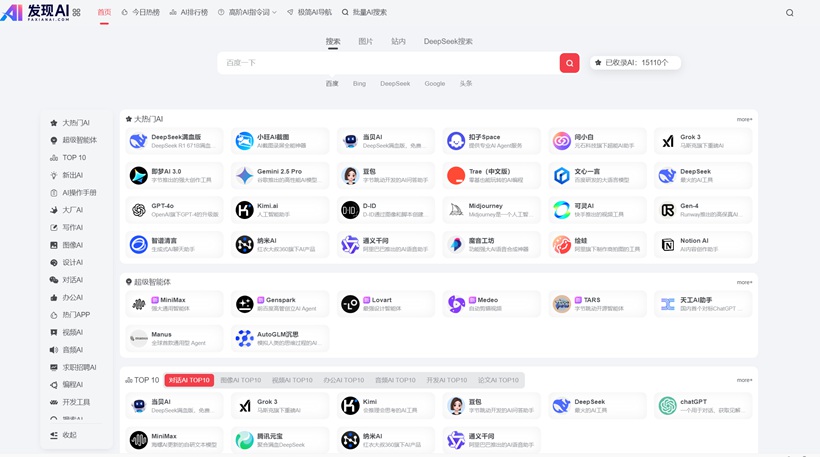The height and width of the screenshot is (457, 820).
Task: Open the GPT-4o tool entry
Action: coord(174,210)
